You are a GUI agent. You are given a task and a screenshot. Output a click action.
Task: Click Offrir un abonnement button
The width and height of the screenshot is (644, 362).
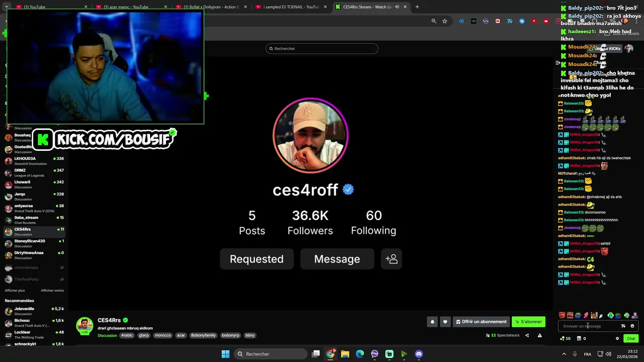click(481, 322)
